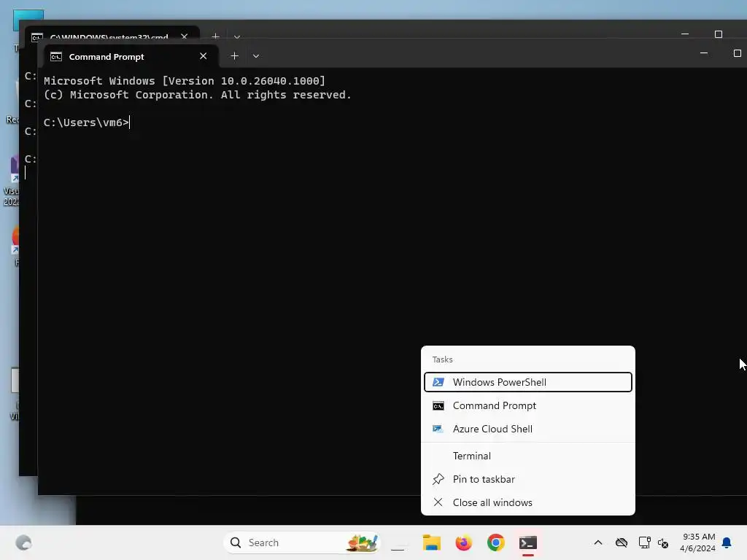Click the C:\Users\vm6> prompt line
Image resolution: width=747 pixels, height=560 pixels.
[x=86, y=122]
